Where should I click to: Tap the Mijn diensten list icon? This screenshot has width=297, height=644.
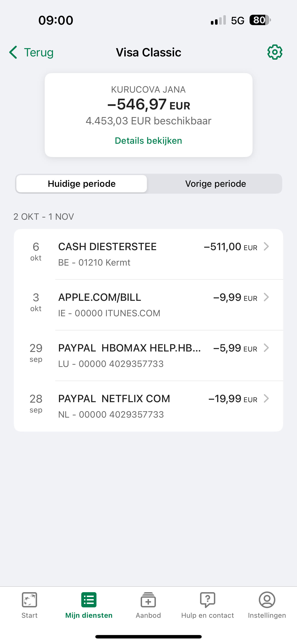tap(89, 600)
